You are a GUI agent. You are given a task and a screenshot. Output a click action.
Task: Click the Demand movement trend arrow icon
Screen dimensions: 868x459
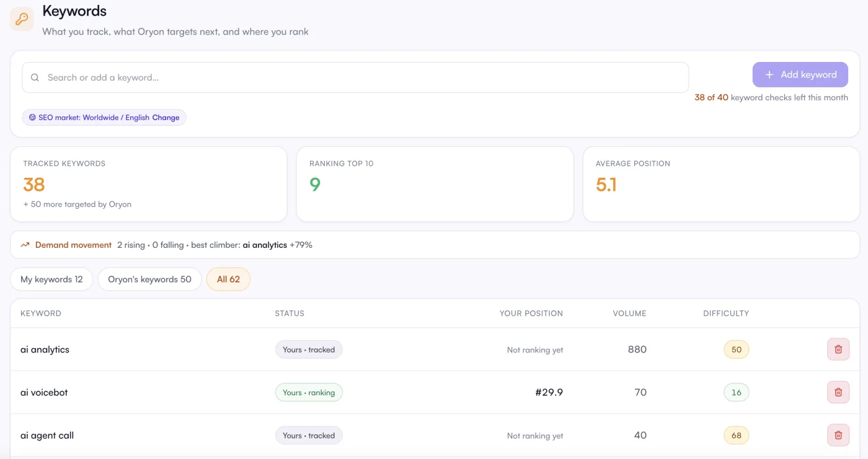[x=25, y=245]
